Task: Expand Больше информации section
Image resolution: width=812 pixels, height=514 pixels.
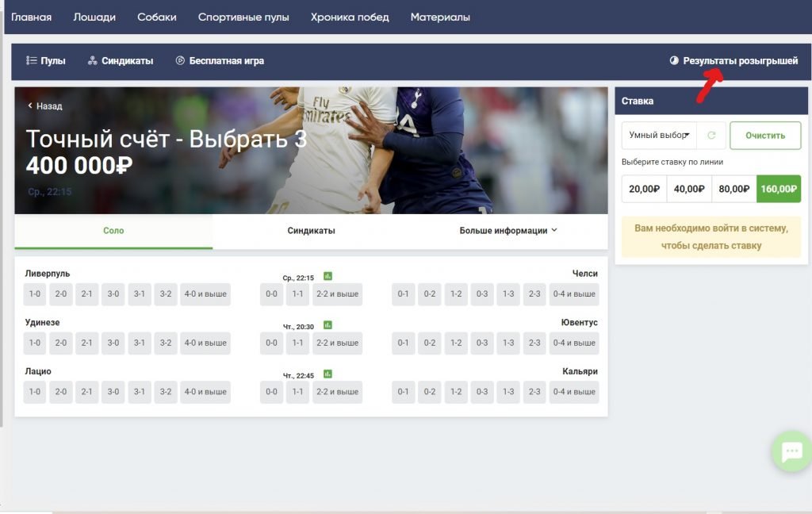Action: (508, 231)
